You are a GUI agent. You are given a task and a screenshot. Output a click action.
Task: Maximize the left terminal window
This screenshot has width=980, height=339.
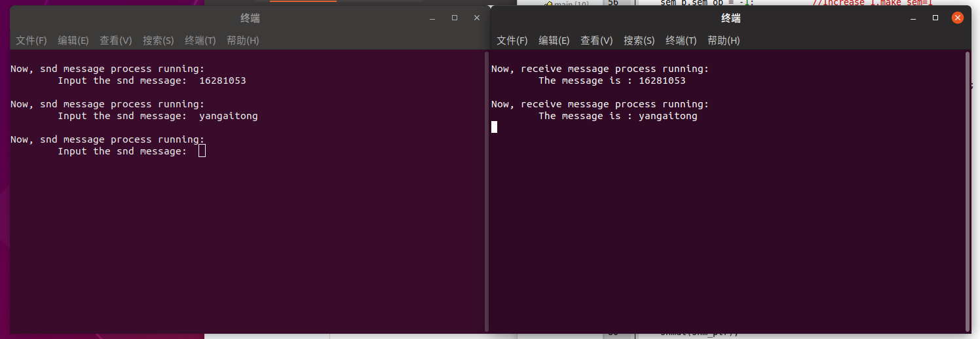pyautogui.click(x=455, y=18)
